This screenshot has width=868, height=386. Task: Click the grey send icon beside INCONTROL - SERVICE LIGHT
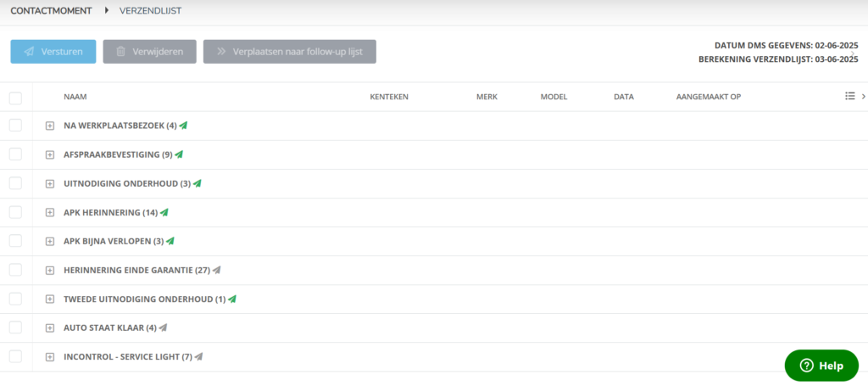tap(198, 356)
